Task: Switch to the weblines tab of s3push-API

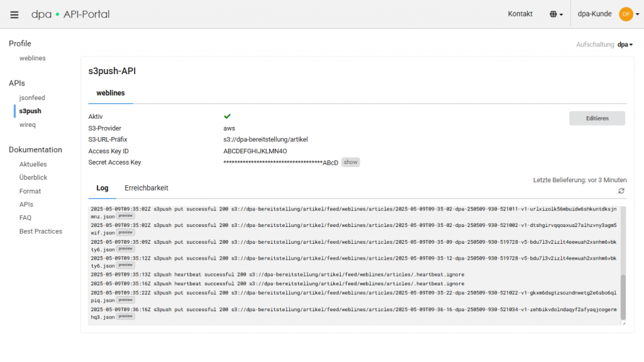Action: pyautogui.click(x=111, y=93)
